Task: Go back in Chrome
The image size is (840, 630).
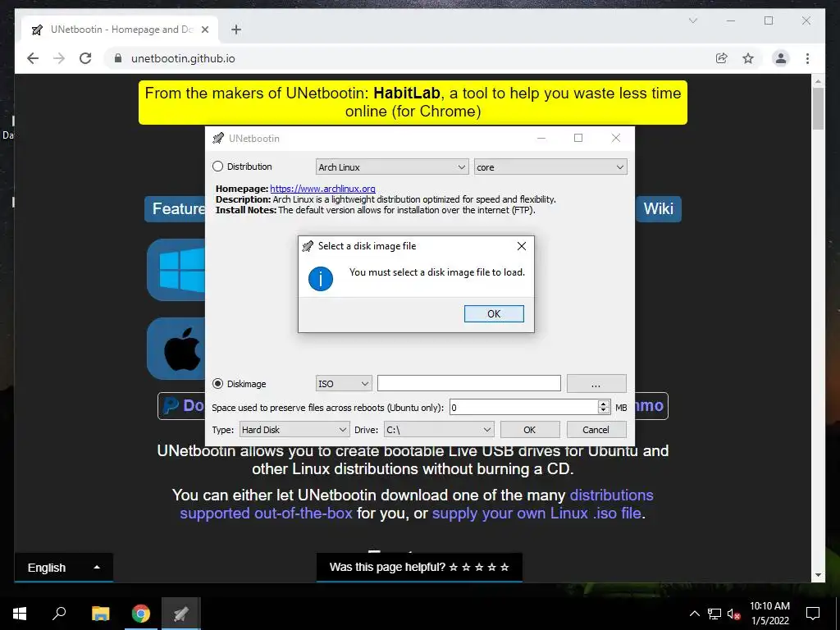Action: (33, 58)
